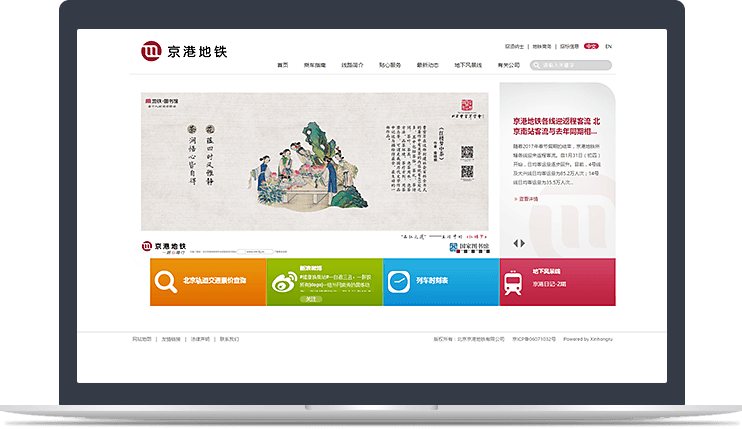Expand the 线路简介 navigation menu
Screen dimensions: 742x429
pyautogui.click(x=353, y=65)
